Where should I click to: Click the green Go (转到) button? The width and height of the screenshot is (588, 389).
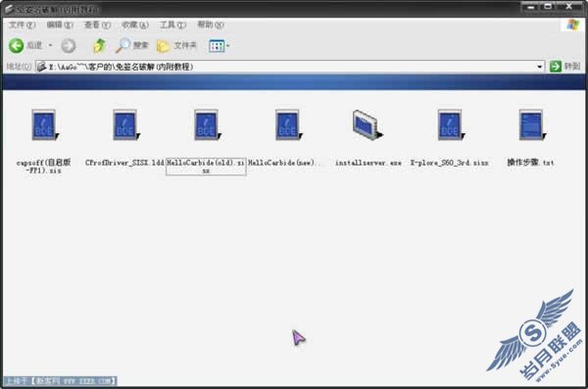[564, 67]
